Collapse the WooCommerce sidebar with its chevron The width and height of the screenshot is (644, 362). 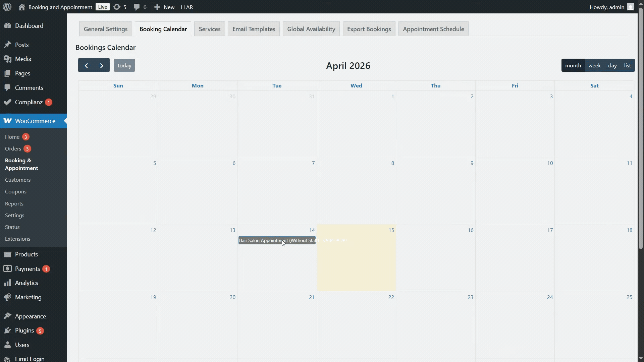[x=66, y=121]
